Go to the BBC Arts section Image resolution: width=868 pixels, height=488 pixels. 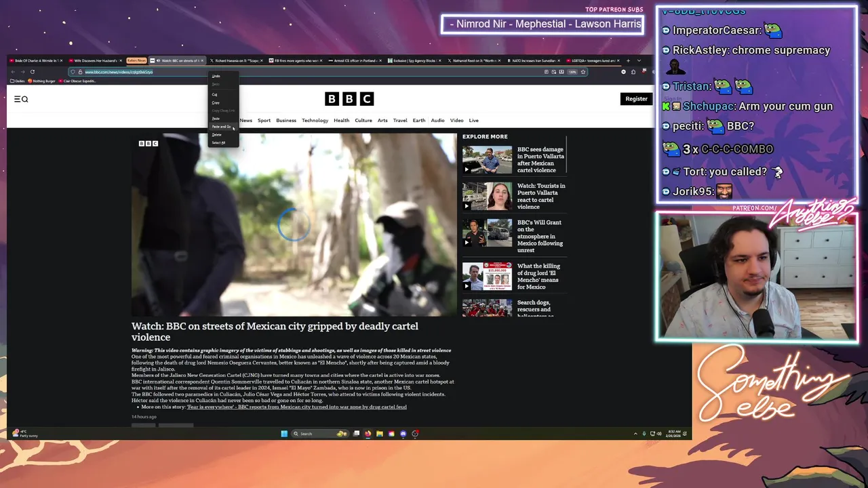[x=382, y=121]
